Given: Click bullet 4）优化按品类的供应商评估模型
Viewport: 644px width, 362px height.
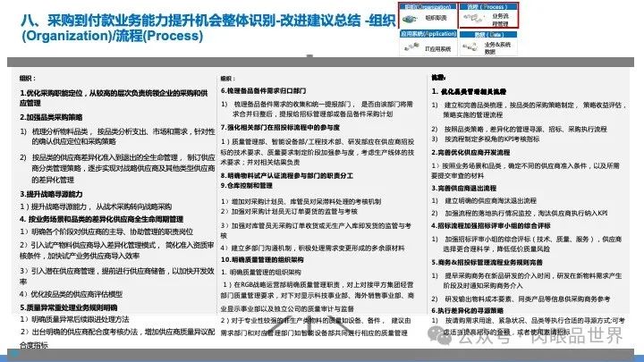Looking at the screenshot, I should [x=71, y=294].
